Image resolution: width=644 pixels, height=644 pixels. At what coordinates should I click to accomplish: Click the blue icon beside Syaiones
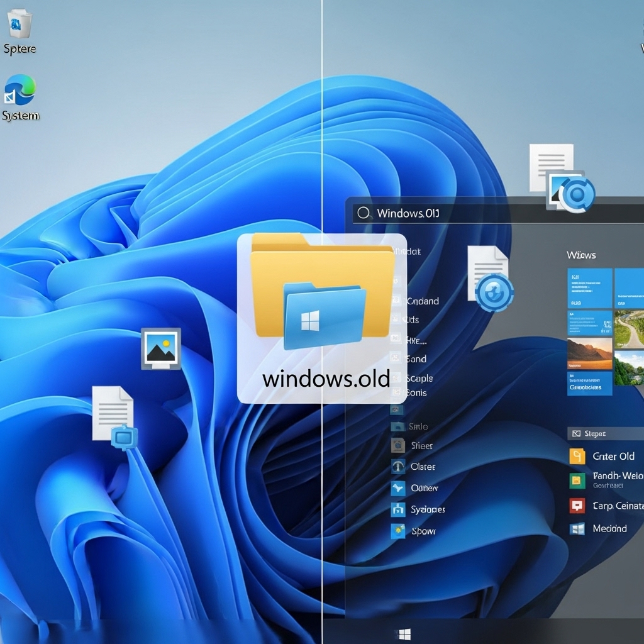[x=397, y=509]
